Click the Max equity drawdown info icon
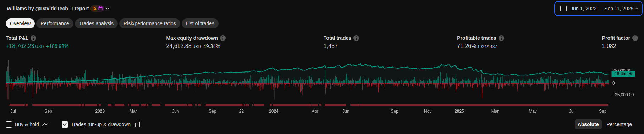644x134 pixels. pyautogui.click(x=223, y=38)
